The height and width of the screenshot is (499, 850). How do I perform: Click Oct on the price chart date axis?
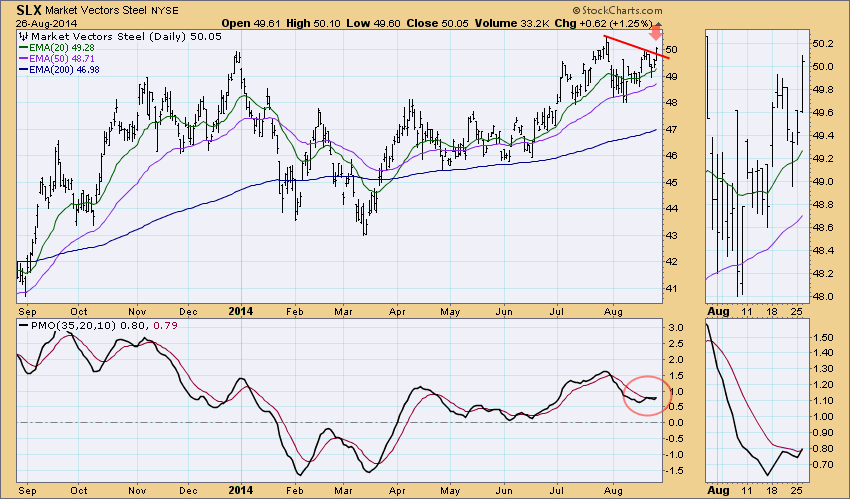tap(79, 312)
